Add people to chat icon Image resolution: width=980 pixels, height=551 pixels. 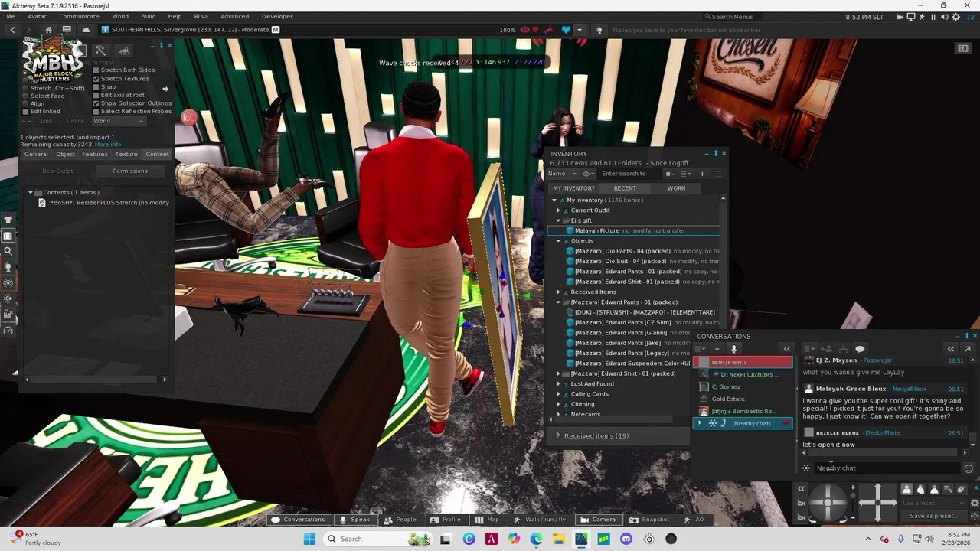[826, 349]
